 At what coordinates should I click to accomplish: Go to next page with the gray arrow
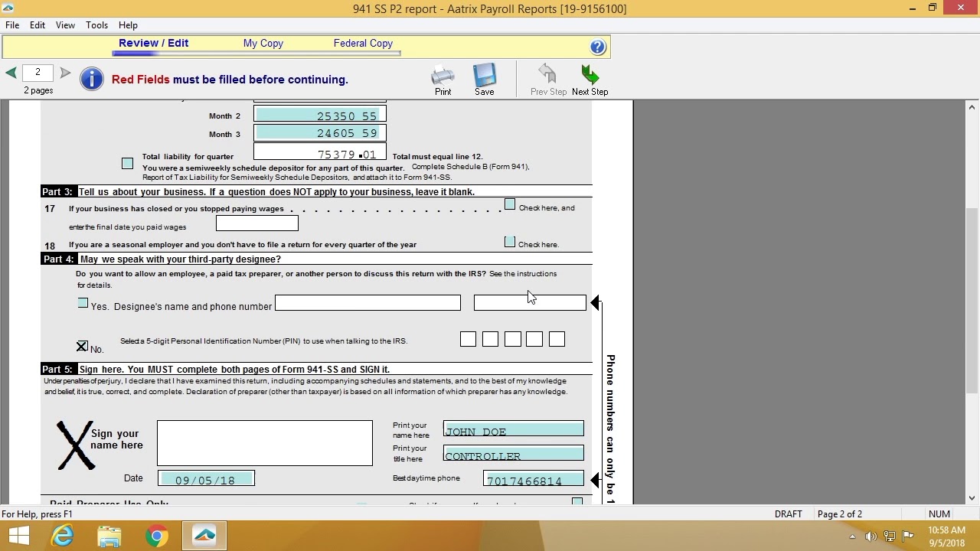pyautogui.click(x=65, y=73)
